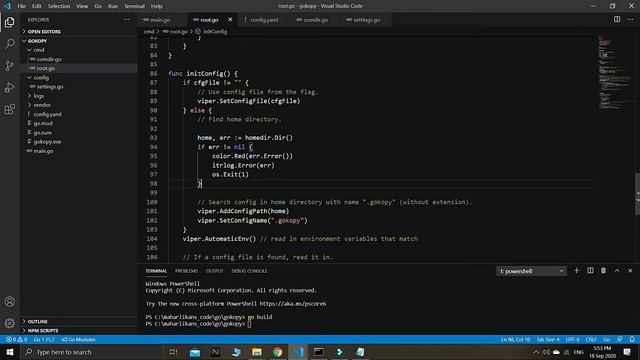
Task: Open the powershell terminal selector dropdown
Action: (531, 271)
